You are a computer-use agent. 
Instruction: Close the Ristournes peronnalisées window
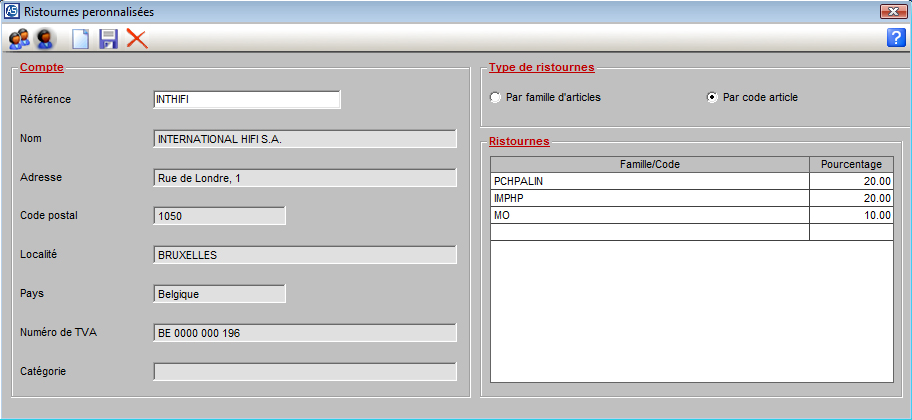point(892,11)
